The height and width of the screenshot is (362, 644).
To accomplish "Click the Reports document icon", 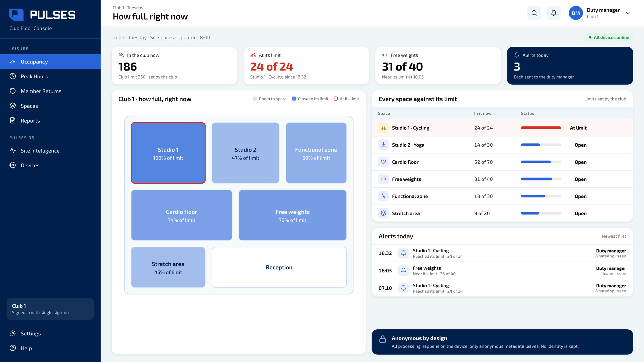I will click(13, 120).
